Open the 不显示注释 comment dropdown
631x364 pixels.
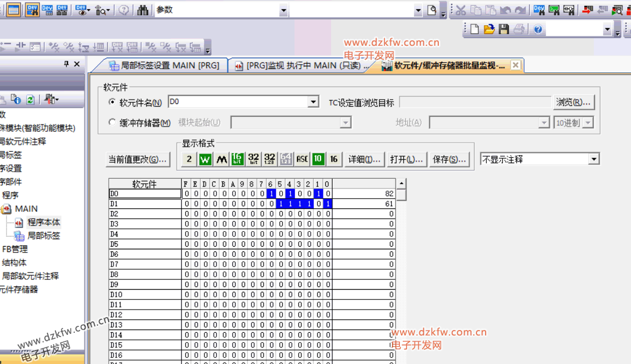[593, 159]
